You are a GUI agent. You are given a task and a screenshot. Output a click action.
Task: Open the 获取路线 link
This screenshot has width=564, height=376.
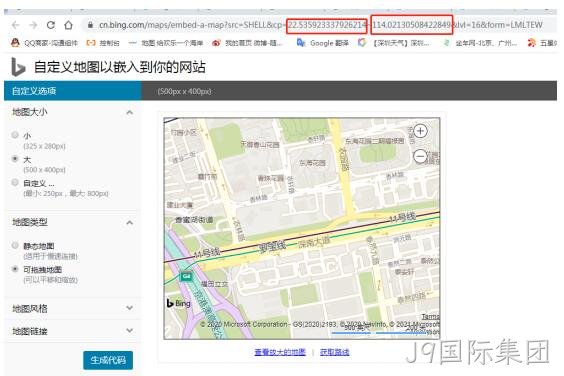335,352
